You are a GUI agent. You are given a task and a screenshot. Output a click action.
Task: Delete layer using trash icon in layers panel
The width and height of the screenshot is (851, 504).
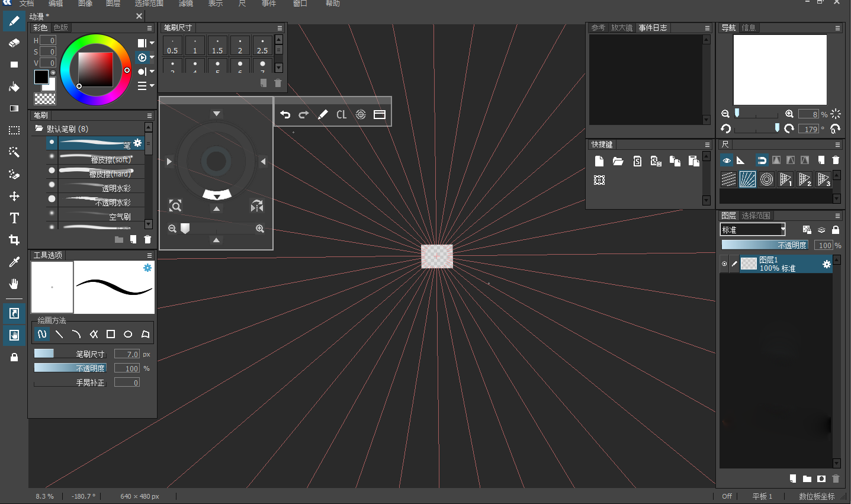coord(836,479)
